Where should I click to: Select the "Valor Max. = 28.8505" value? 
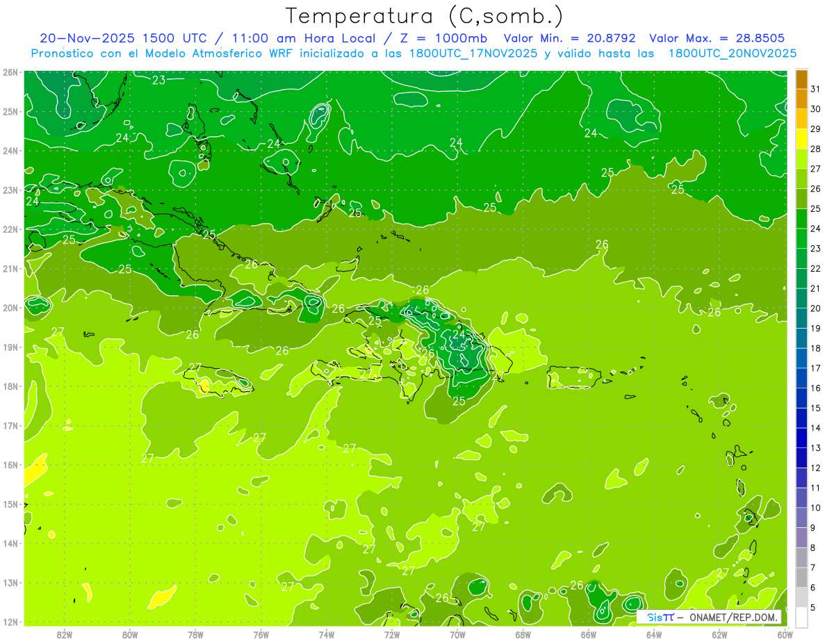[717, 38]
